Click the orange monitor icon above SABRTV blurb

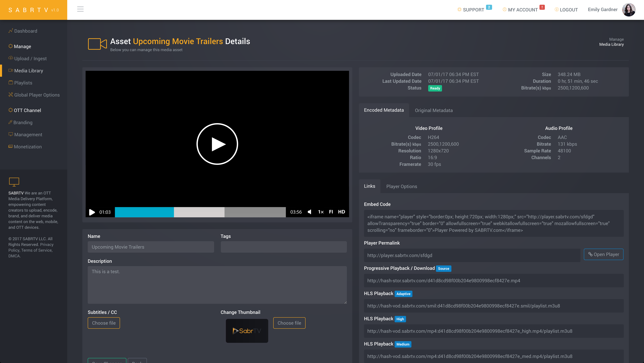14,182
